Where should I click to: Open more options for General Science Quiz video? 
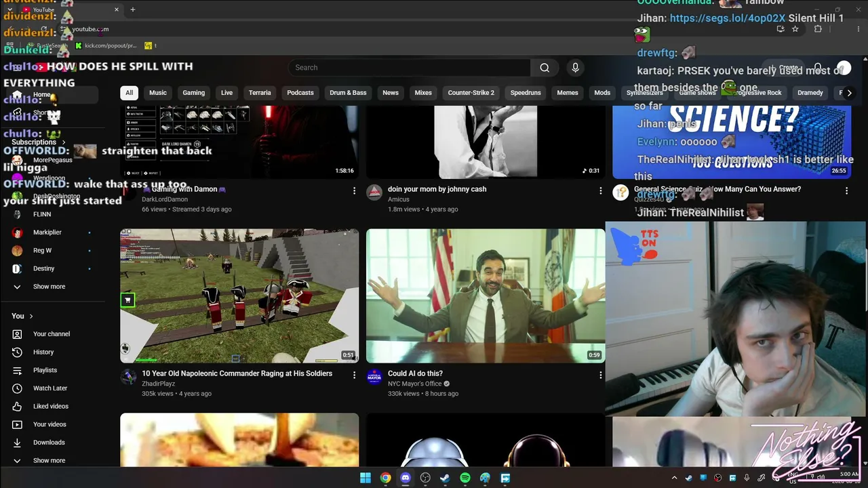click(x=846, y=191)
